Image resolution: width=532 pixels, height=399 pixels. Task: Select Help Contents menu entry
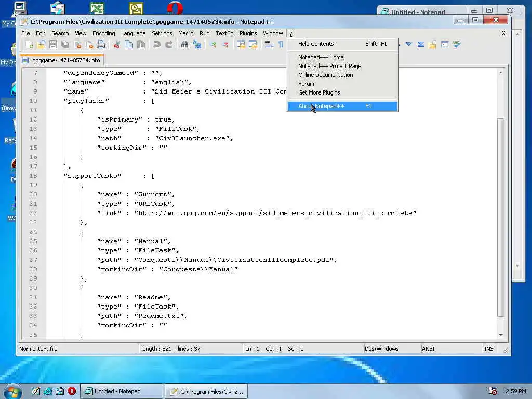pos(342,44)
